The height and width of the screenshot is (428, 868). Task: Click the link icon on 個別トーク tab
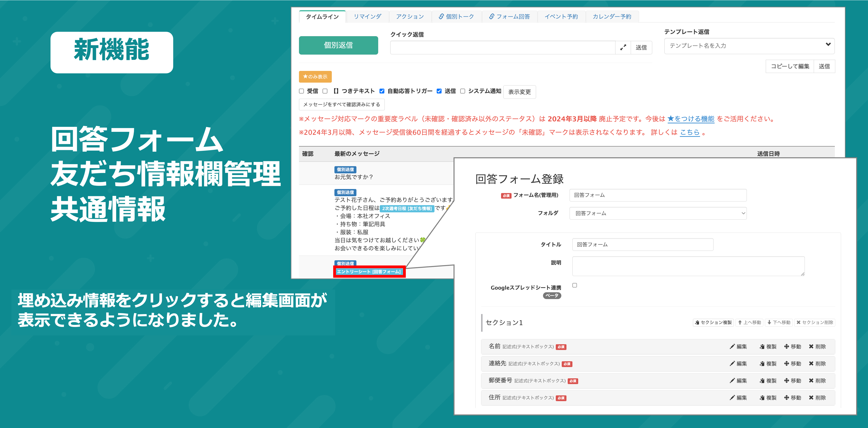click(441, 16)
